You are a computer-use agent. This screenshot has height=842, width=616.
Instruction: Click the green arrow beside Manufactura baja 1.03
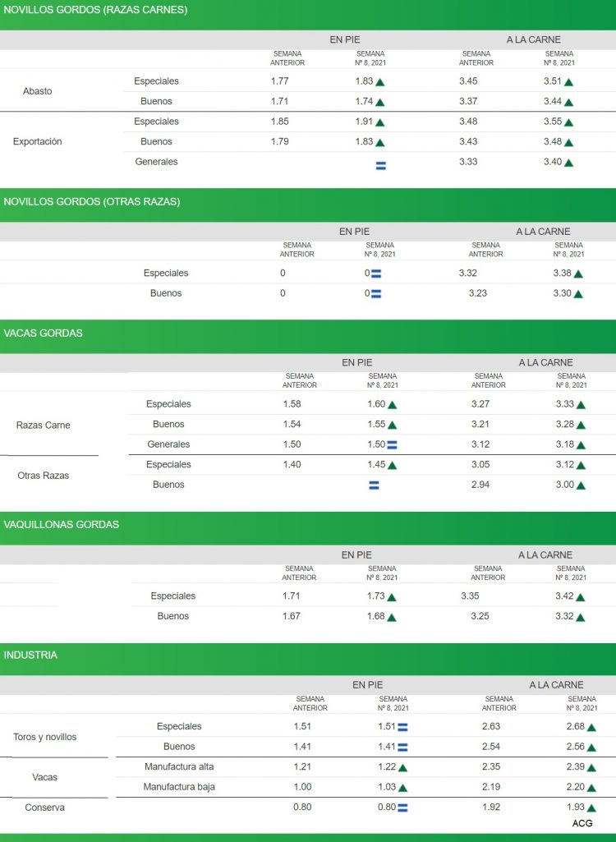402,788
